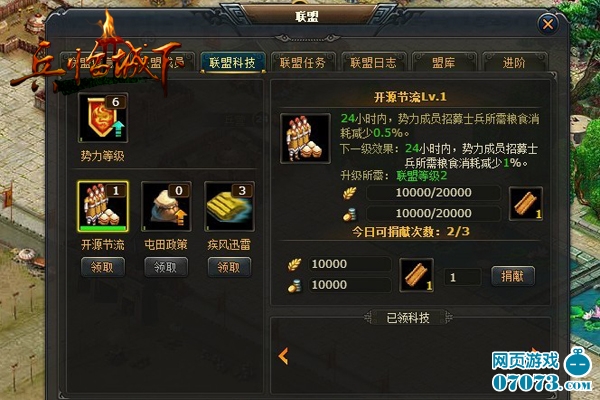
Task: Click the 捐献 donate button
Action: pos(513,276)
